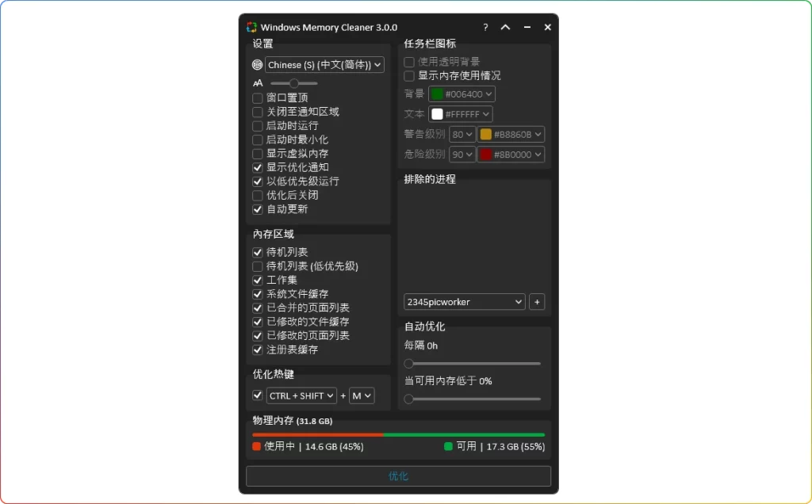Open the #B8860B warning color dropdown
The image size is (812, 504).
(x=511, y=135)
